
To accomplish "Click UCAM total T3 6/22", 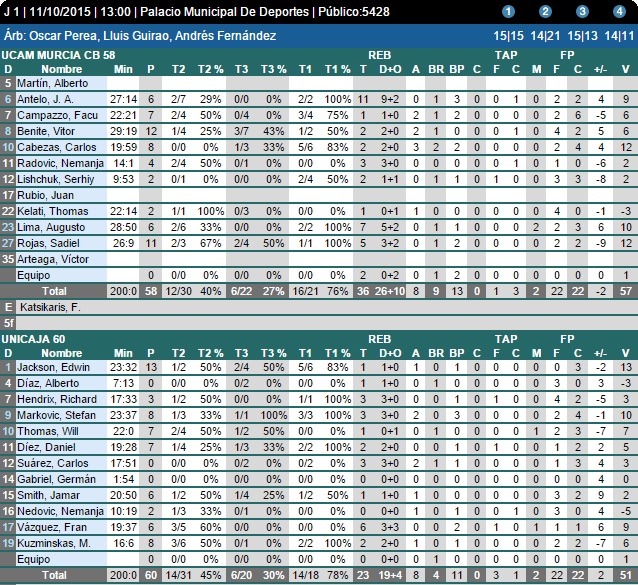I will tap(241, 291).
